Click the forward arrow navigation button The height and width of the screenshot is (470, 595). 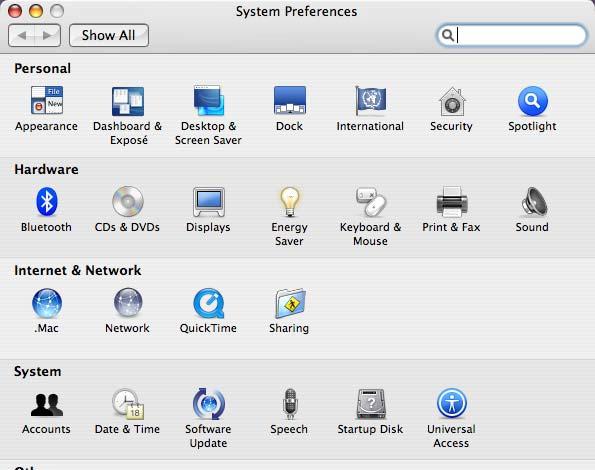[47, 35]
